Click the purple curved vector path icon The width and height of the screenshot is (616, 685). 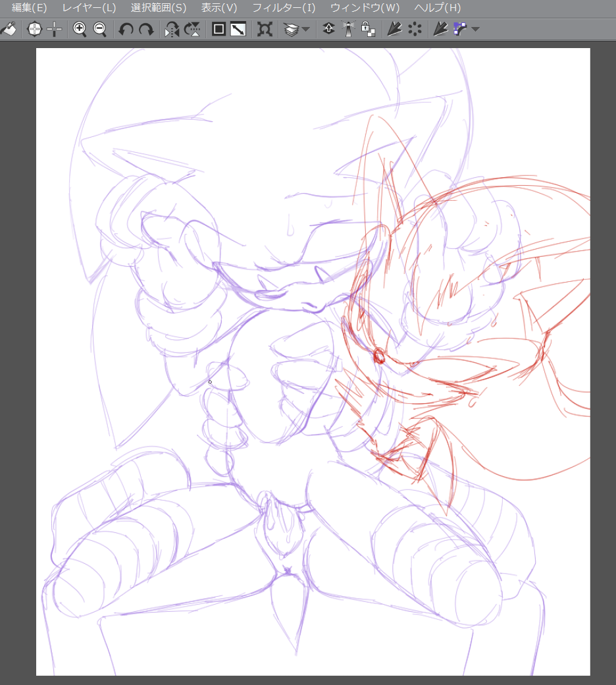pyautogui.click(x=461, y=29)
